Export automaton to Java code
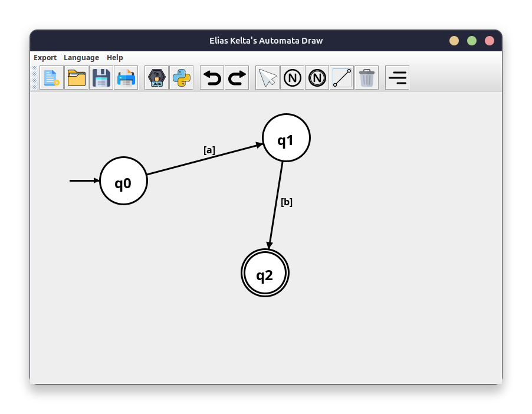Viewport: 532px width, 414px height. (157, 78)
